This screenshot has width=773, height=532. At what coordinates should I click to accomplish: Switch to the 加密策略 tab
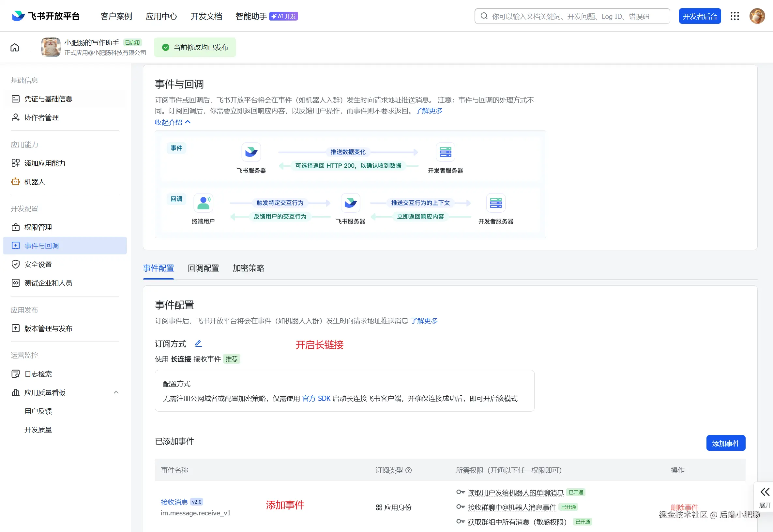click(248, 268)
